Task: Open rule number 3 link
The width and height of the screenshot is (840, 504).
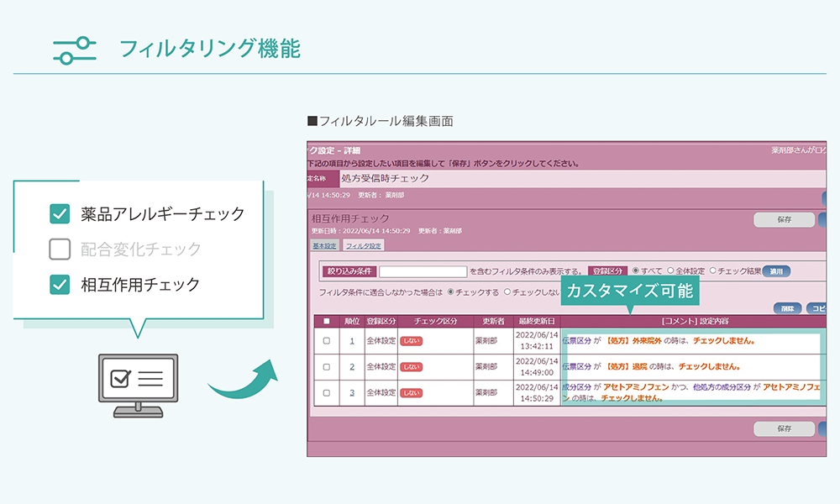Action: coord(352,392)
